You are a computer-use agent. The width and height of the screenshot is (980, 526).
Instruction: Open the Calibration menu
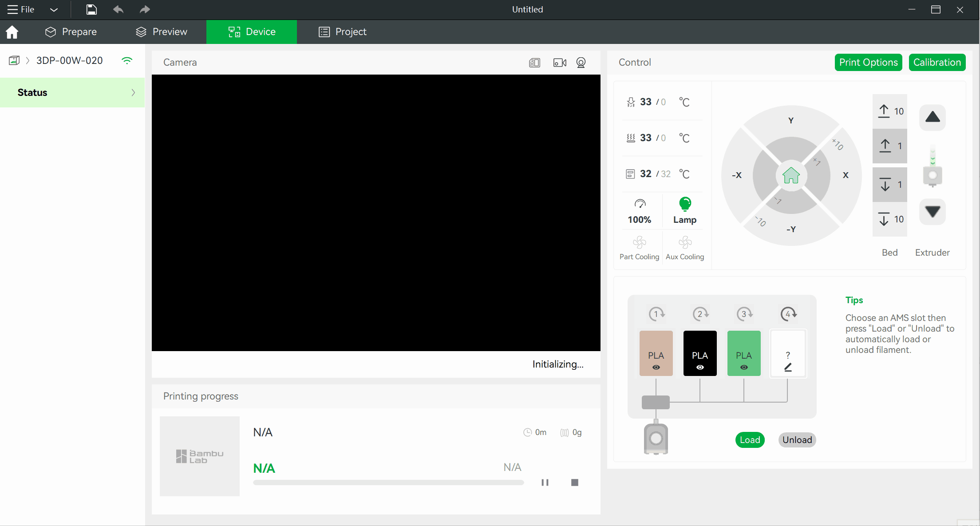[937, 62]
